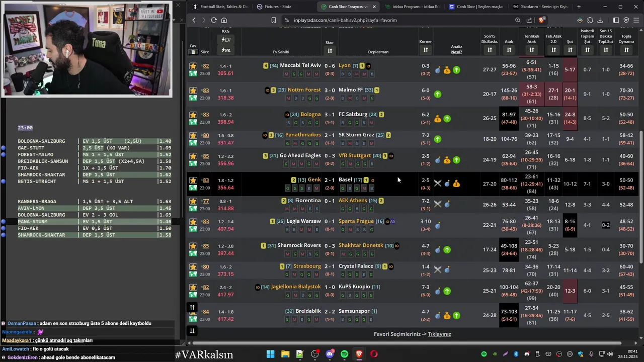Sort by Son15 Dk.Baskı column
Screen dimensions: 644x362
(490, 50)
